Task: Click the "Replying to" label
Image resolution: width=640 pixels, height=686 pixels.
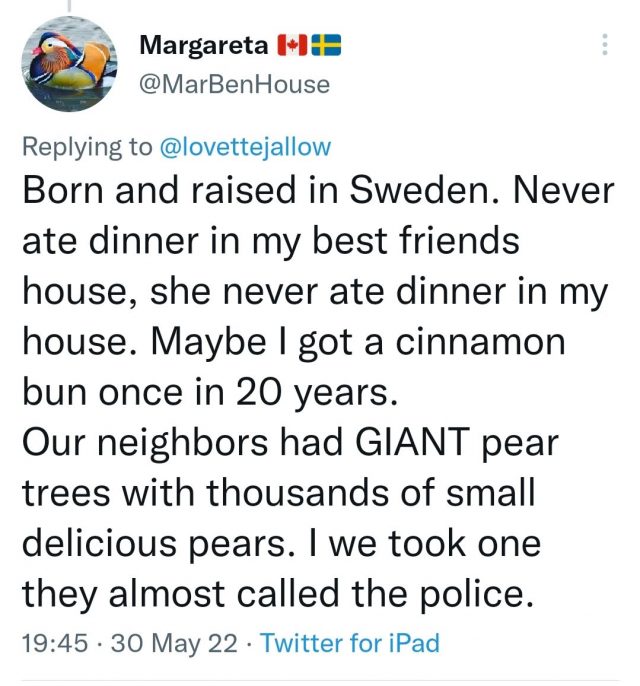Action: pos(87,147)
